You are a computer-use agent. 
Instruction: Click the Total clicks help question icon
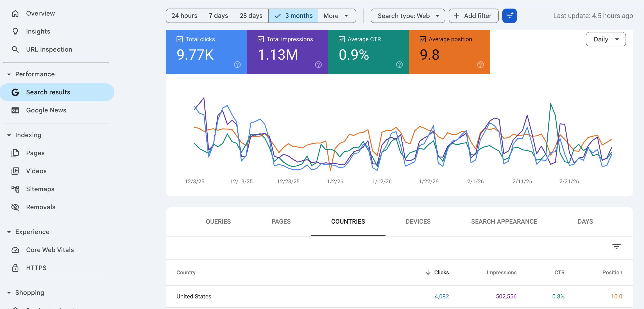[237, 65]
